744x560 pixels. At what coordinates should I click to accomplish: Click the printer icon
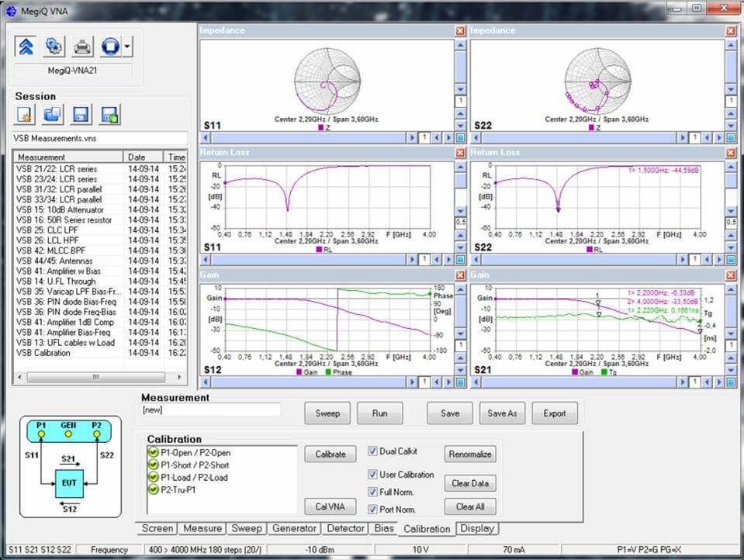(82, 47)
